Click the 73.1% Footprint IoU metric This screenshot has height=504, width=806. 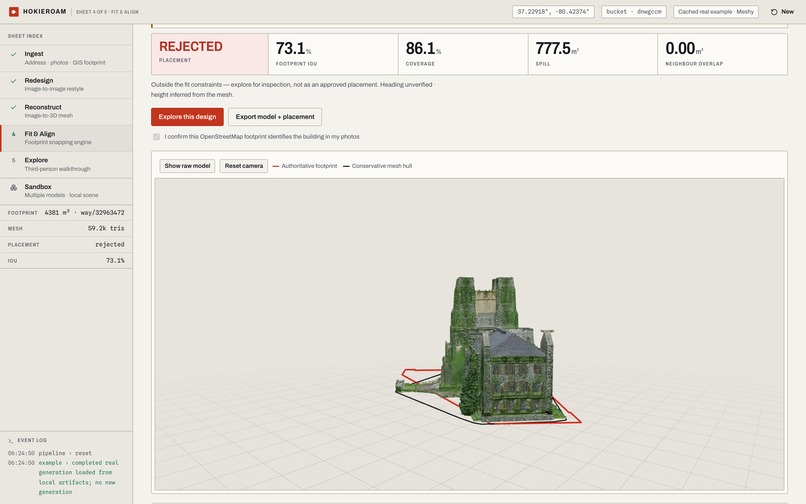333,54
